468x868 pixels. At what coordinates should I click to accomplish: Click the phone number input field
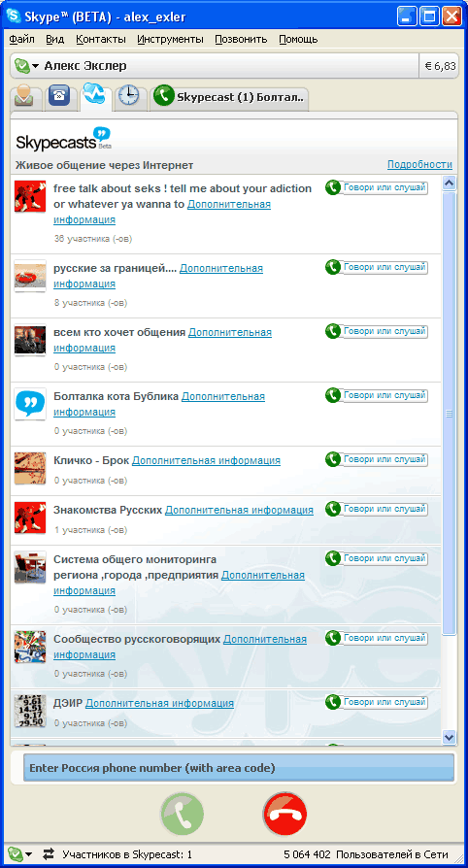pyautogui.click(x=239, y=768)
